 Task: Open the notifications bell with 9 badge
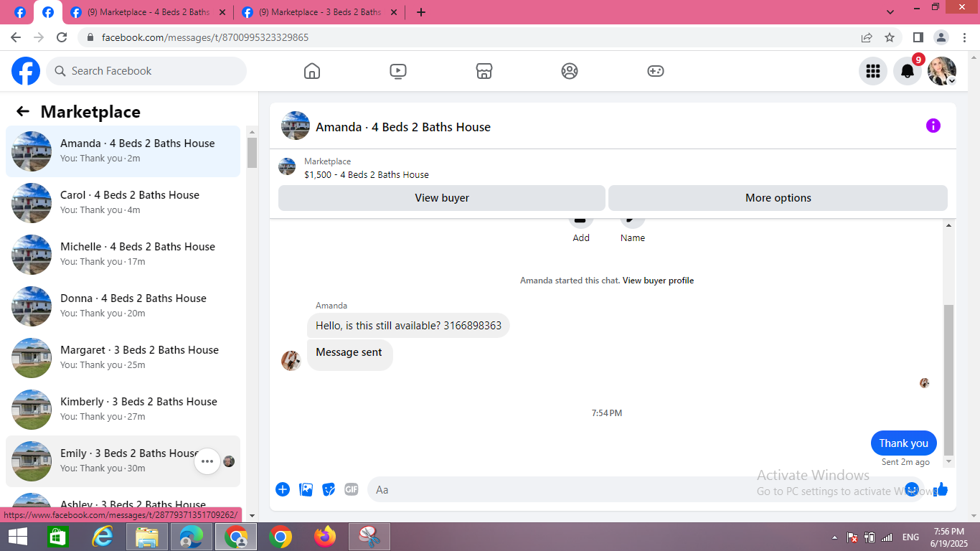pyautogui.click(x=908, y=71)
